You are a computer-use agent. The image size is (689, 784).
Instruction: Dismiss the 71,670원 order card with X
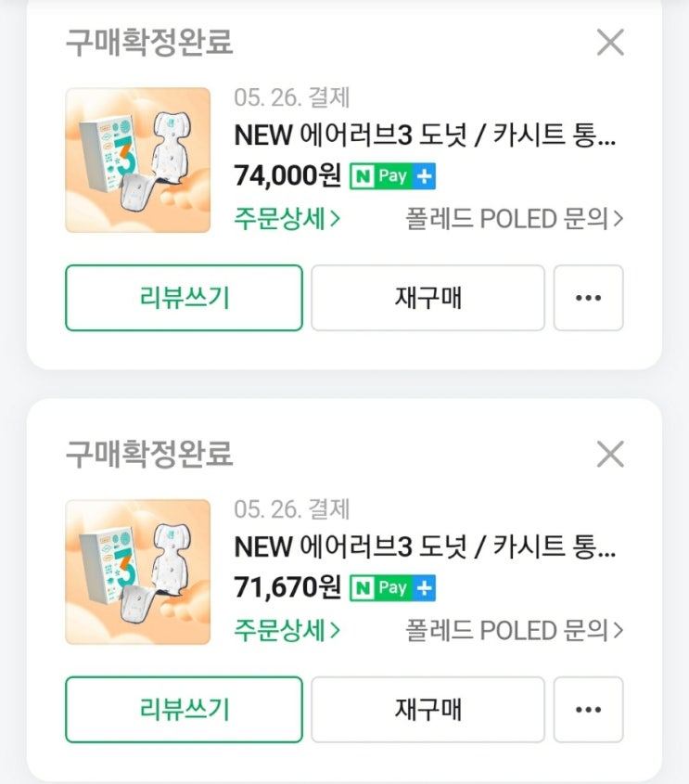pyautogui.click(x=610, y=455)
